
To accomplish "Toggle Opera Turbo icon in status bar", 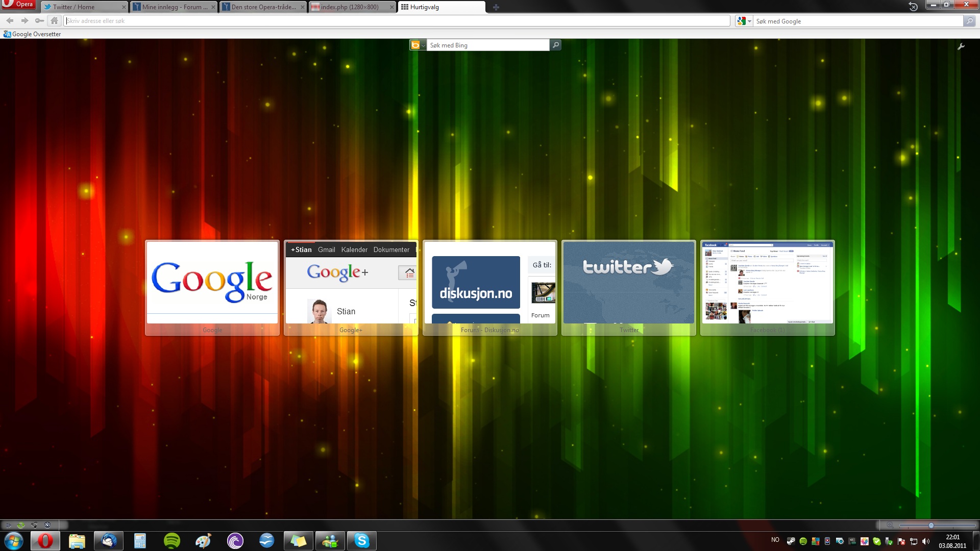I will tap(47, 525).
